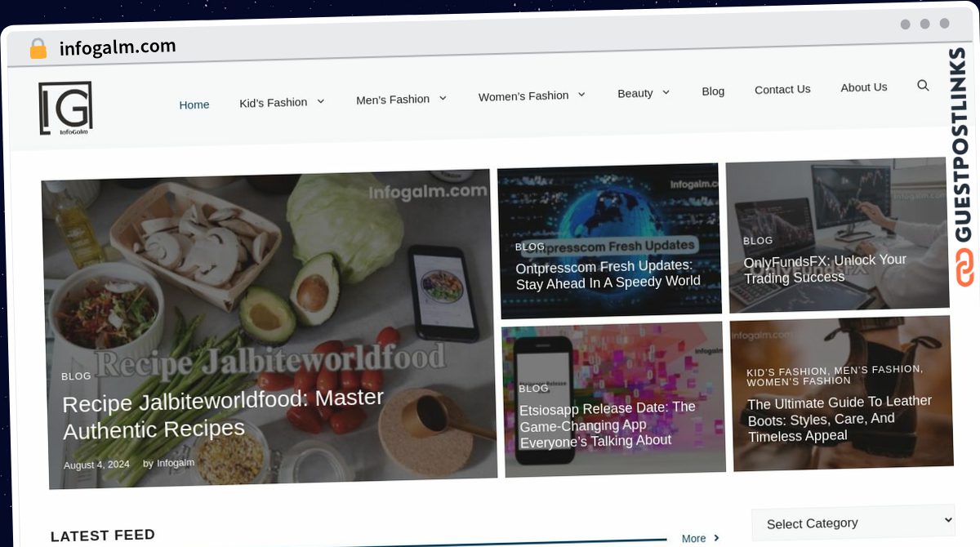Screen dimensions: 980x547
Task: Click BLOG label on Etsiosapp card
Action: [x=534, y=389]
